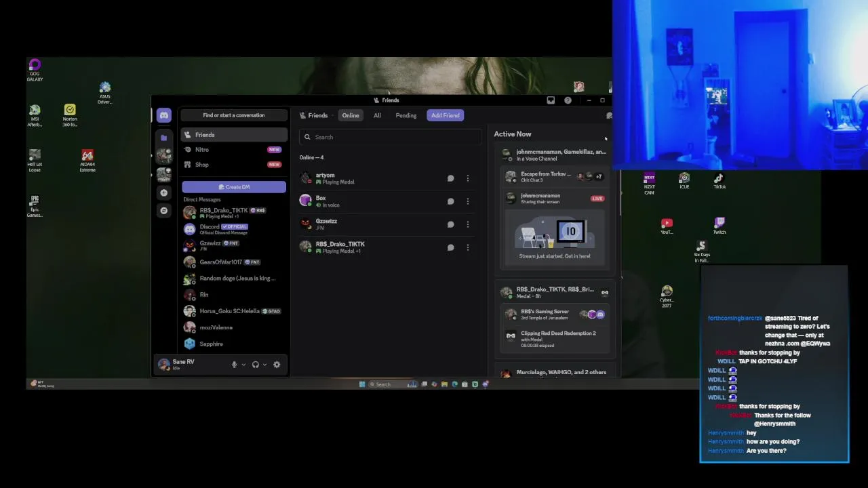The image size is (868, 488).
Task: Click Murcielago, WAIHGO, and 2 others card
Action: coord(555,372)
